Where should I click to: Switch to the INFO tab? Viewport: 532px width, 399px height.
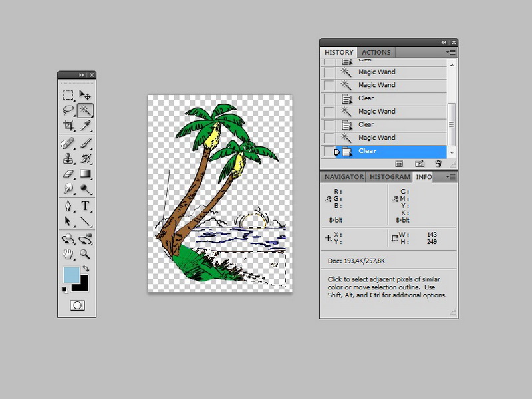424,177
